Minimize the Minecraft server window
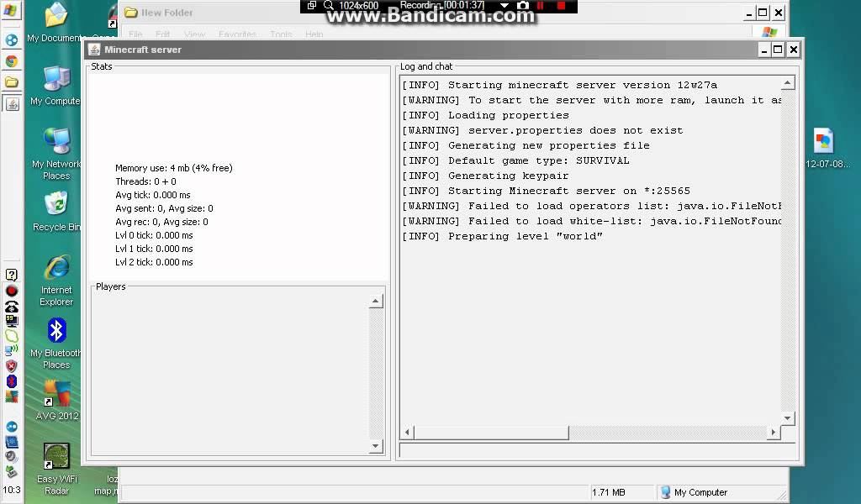861x504 pixels. pyautogui.click(x=763, y=50)
